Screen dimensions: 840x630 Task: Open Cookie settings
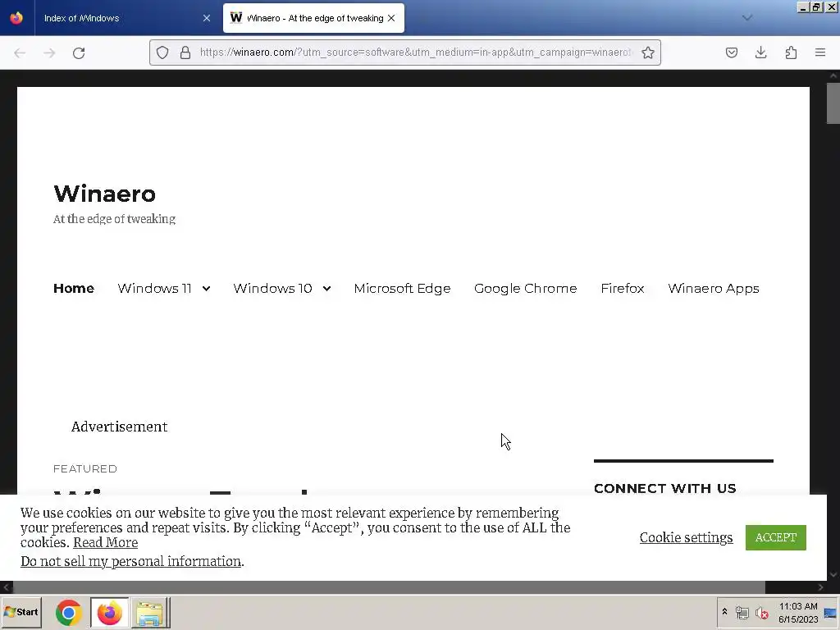click(686, 537)
